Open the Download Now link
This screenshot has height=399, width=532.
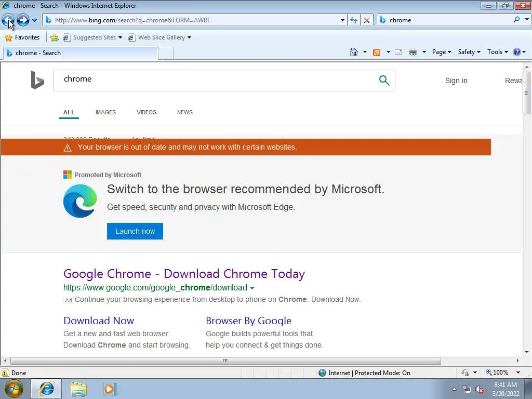(x=99, y=321)
